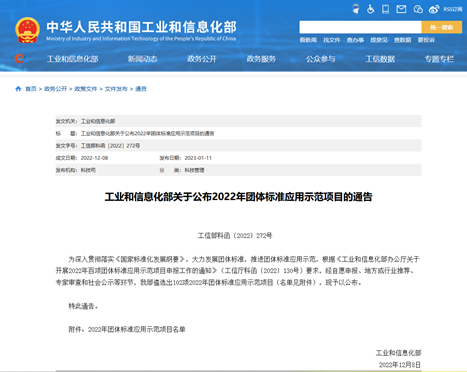Go to 政策文件 in the breadcrumb
The width and height of the screenshot is (467, 372).
click(x=86, y=89)
